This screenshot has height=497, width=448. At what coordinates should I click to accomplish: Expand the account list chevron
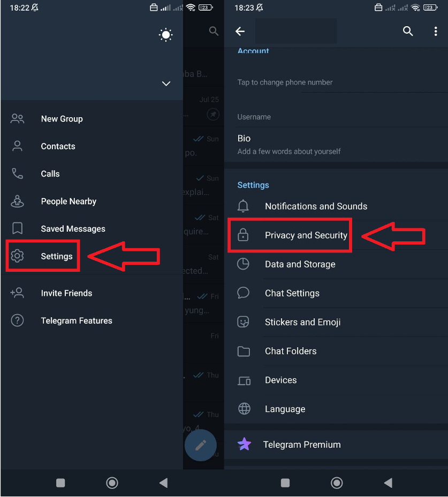point(166,83)
